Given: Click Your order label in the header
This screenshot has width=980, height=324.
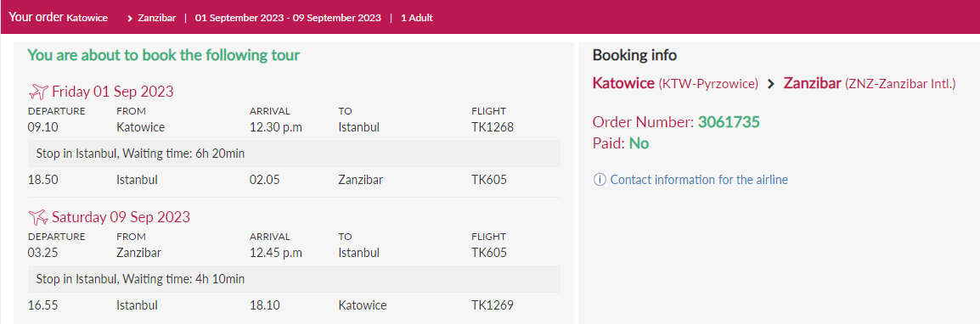Looking at the screenshot, I should [36, 17].
